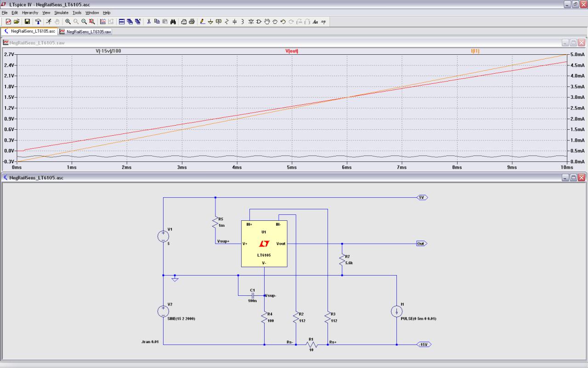Open the Simulate menu
The width and height of the screenshot is (588, 368).
pos(61,13)
